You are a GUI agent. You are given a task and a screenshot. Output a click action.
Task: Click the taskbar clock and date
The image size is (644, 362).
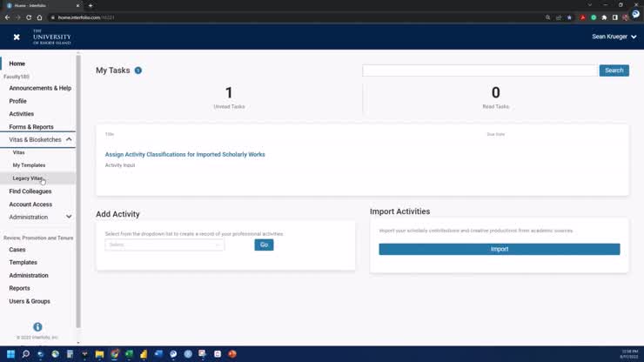(629, 354)
